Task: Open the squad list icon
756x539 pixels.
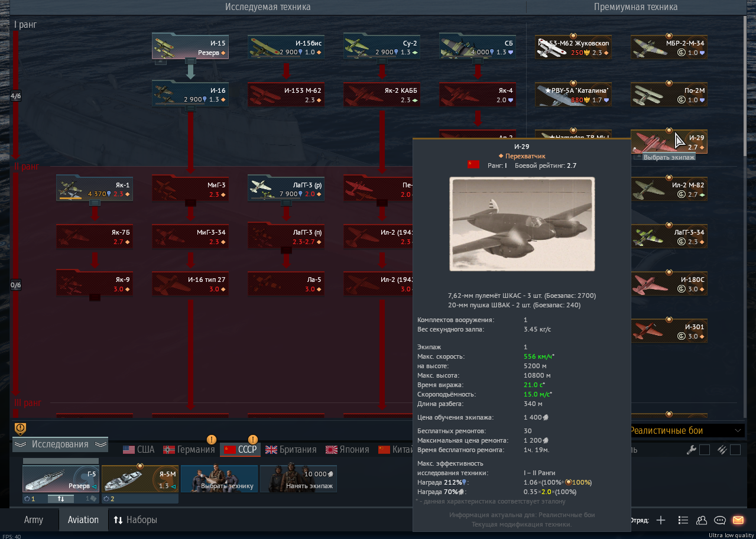Action: pyautogui.click(x=683, y=520)
